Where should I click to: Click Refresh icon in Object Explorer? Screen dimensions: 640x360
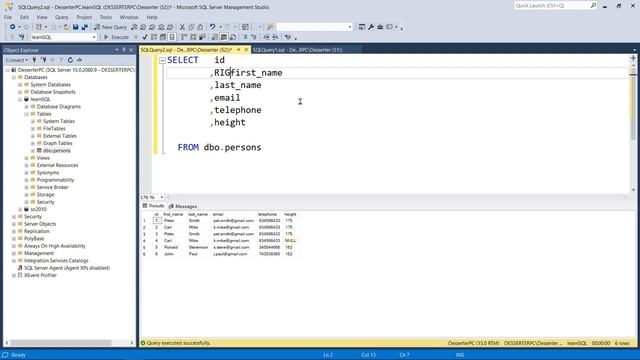click(x=70, y=60)
